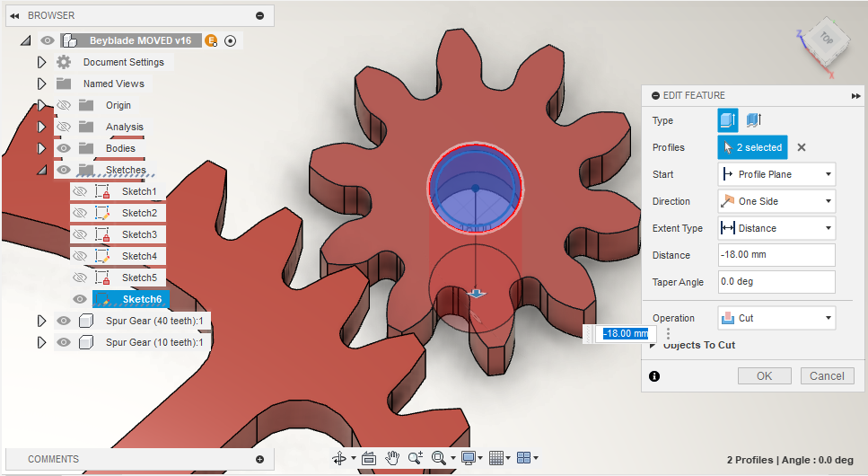Image resolution: width=868 pixels, height=476 pixels.
Task: Collapse the Beyblade MOVED v16 root node
Action: pyautogui.click(x=25, y=40)
